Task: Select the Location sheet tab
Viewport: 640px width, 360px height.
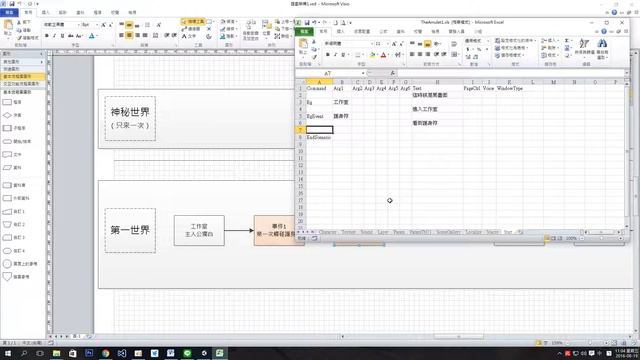Action: pos(473,232)
